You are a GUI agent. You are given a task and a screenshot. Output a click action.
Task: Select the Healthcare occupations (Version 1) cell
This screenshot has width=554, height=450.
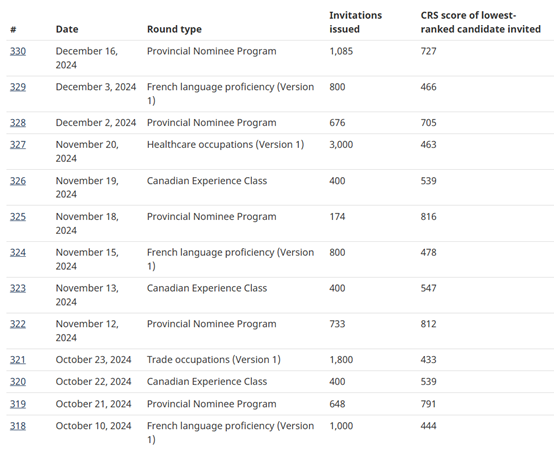[225, 145]
